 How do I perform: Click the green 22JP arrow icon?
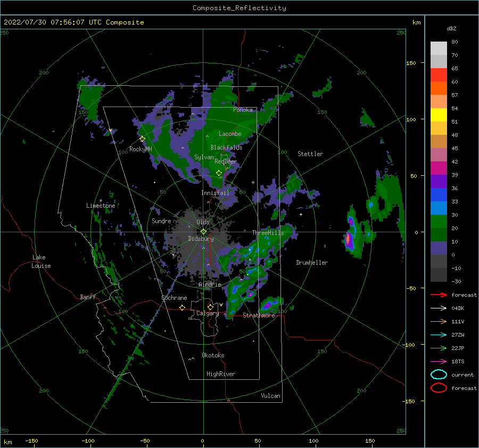tap(439, 348)
